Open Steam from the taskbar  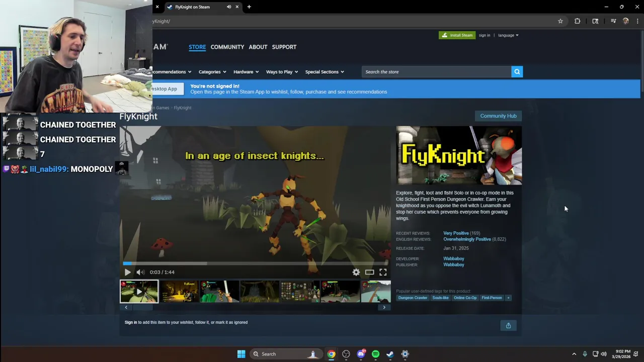390,354
